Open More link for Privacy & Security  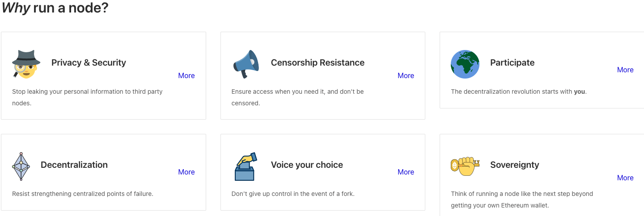(x=186, y=75)
